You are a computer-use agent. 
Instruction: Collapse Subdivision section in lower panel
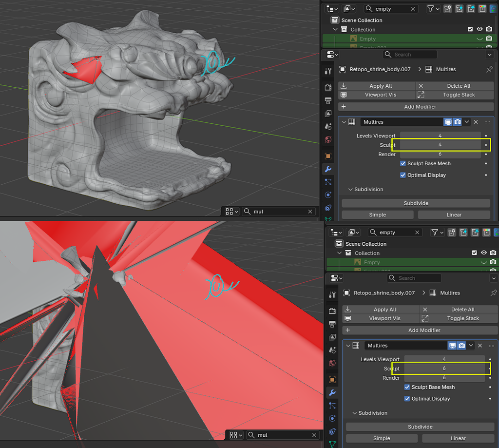pyautogui.click(x=355, y=413)
